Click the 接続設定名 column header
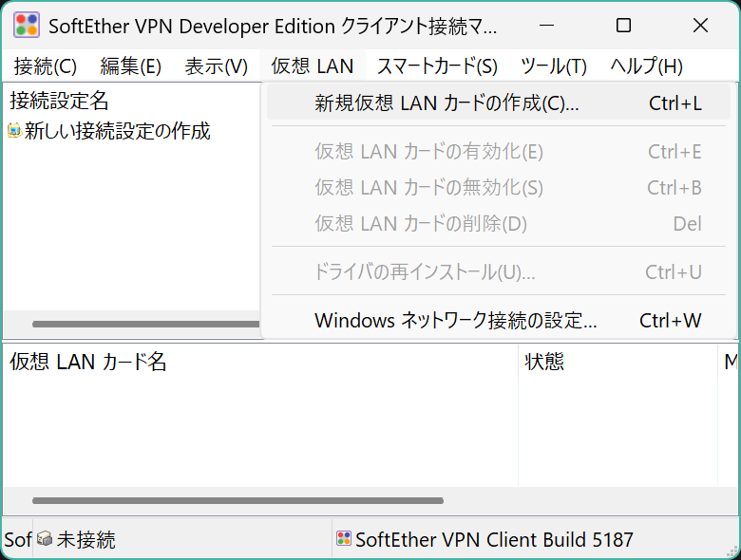The image size is (741, 560). tap(59, 101)
